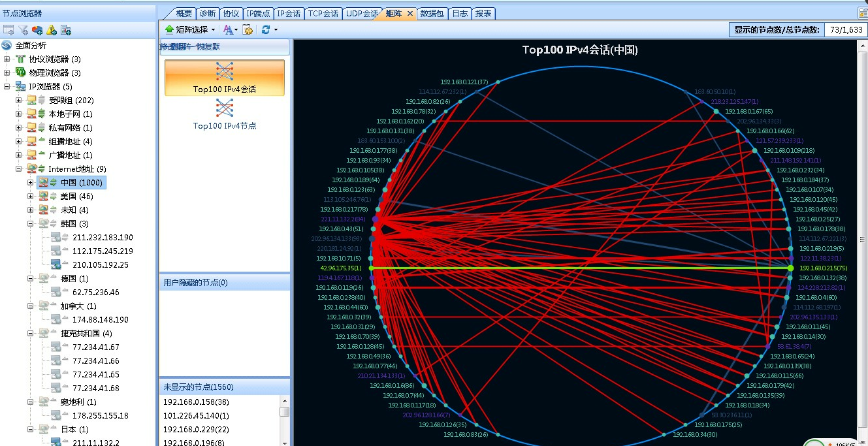Click the refresh arrows icon

[266, 29]
